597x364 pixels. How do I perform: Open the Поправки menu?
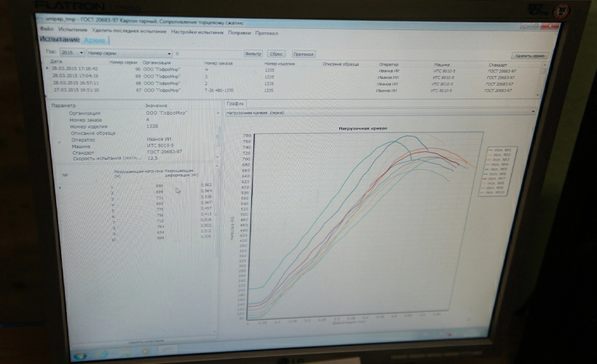click(239, 33)
